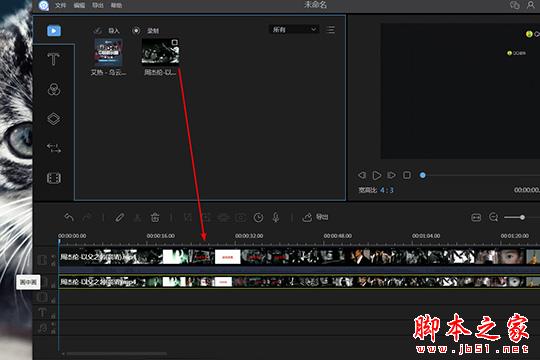This screenshot has width=540, height=360.
Task: Open the Transitions panel
Action: (x=54, y=148)
